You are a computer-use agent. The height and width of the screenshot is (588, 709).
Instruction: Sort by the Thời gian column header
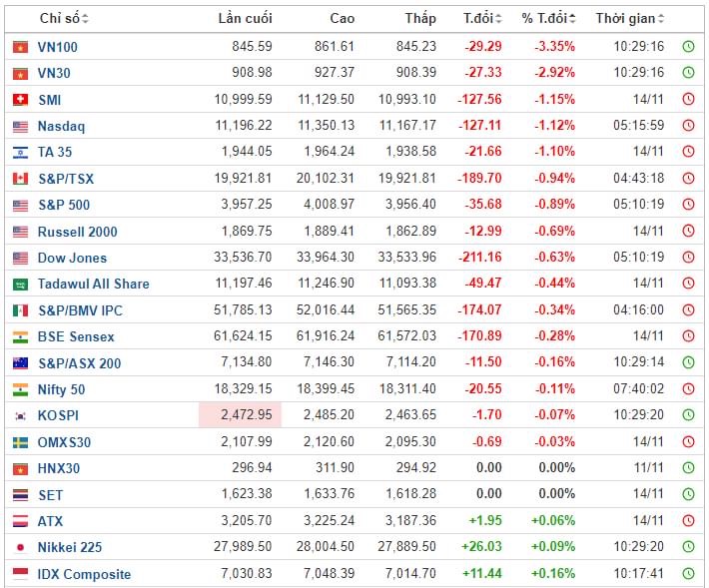(630, 19)
